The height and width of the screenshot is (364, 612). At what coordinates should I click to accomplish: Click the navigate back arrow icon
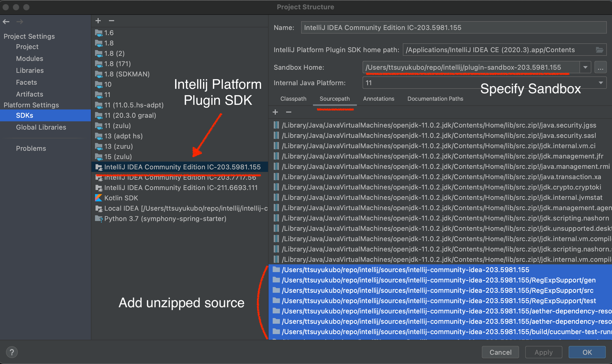[6, 21]
